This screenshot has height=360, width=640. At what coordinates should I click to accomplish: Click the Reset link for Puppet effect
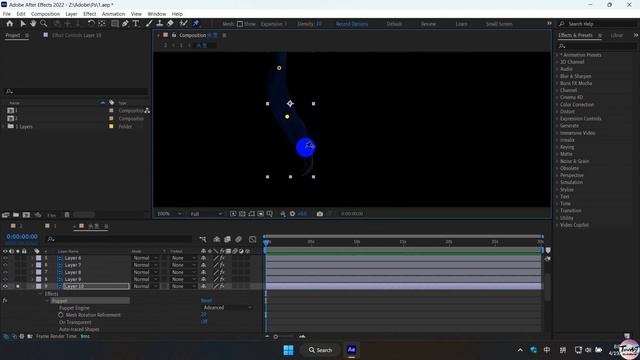coord(206,300)
